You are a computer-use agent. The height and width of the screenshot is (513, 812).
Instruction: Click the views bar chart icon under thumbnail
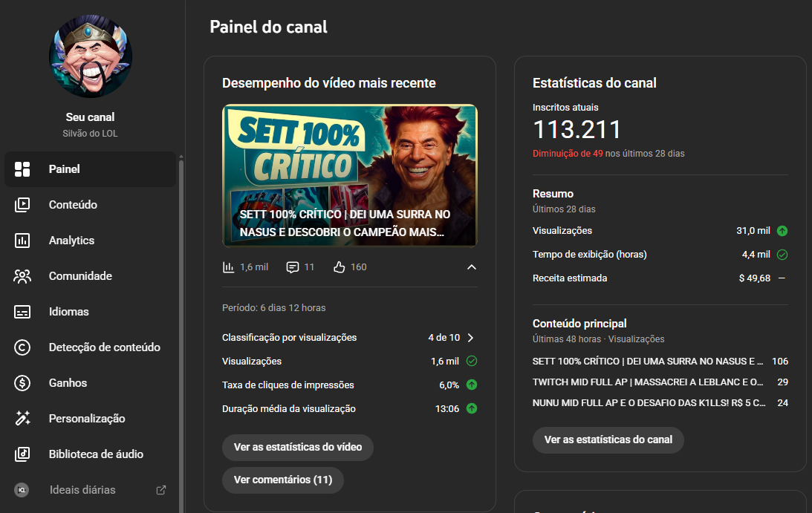[228, 267]
